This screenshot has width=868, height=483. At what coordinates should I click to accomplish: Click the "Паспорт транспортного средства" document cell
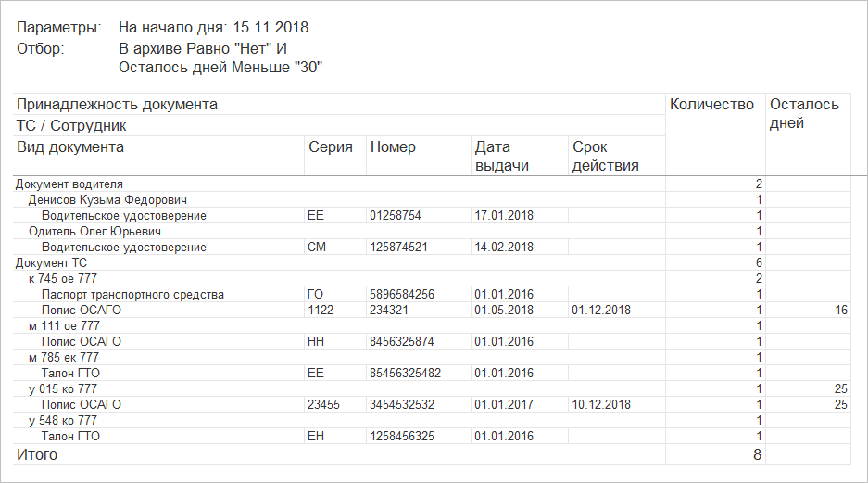pyautogui.click(x=132, y=295)
